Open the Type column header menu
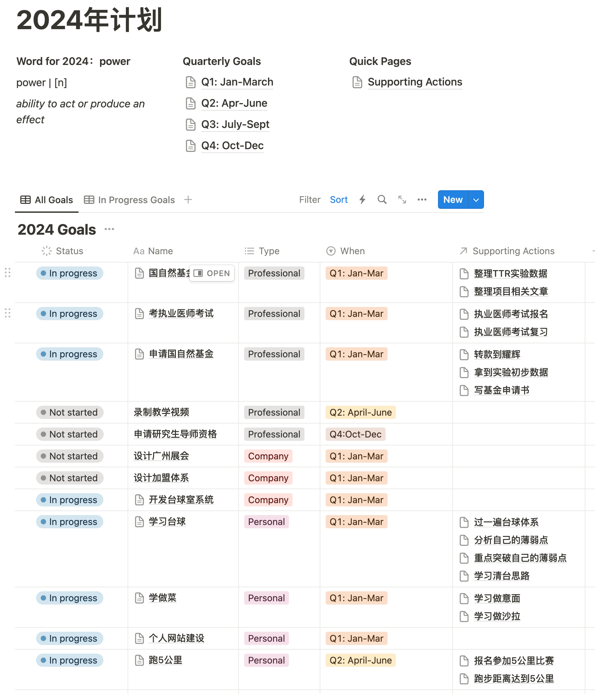Image resolution: width=595 pixels, height=700 pixels. pos(262,251)
